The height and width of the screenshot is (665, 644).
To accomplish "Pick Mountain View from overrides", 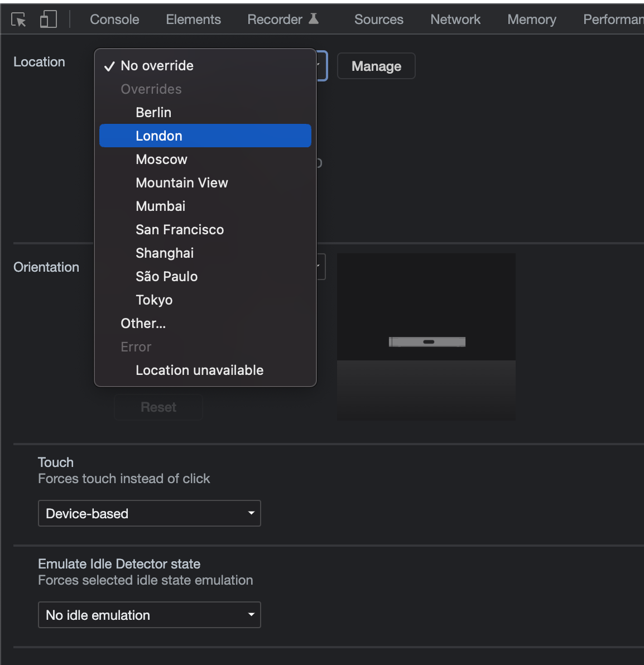I will pyautogui.click(x=182, y=183).
